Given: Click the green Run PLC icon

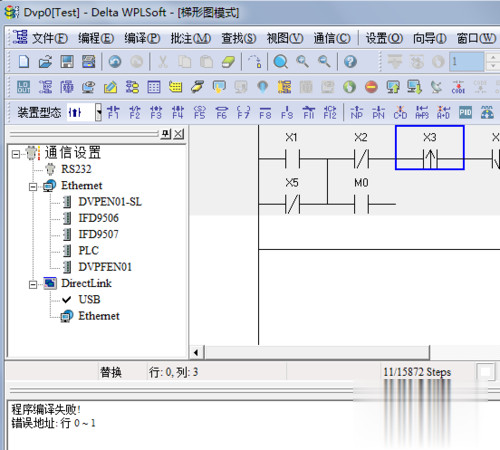Looking at the screenshot, I should [349, 87].
